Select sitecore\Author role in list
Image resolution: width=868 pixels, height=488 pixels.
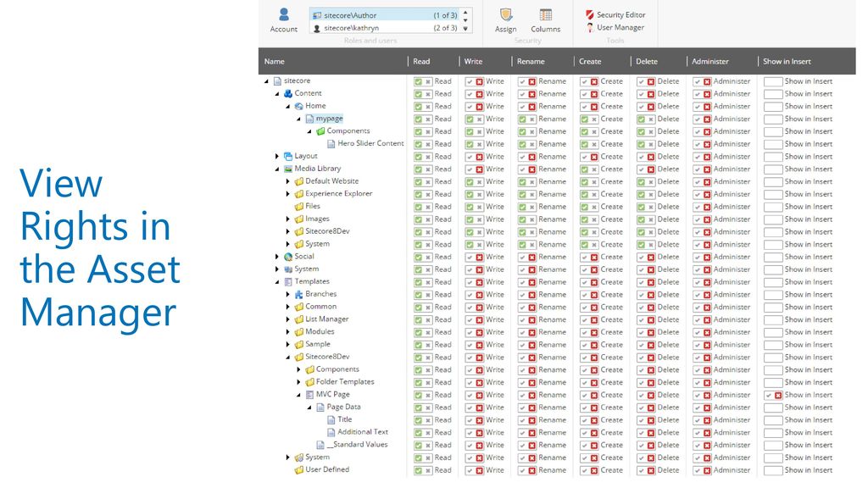(387, 15)
